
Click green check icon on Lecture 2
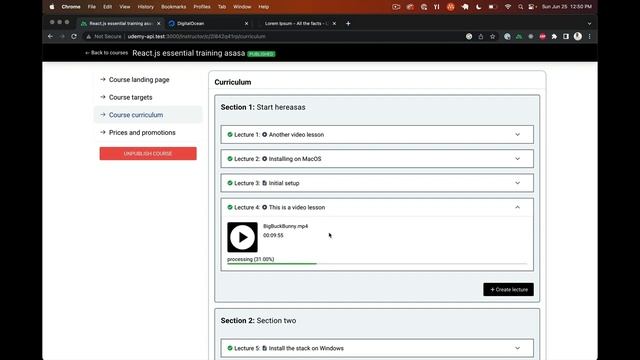click(x=230, y=159)
